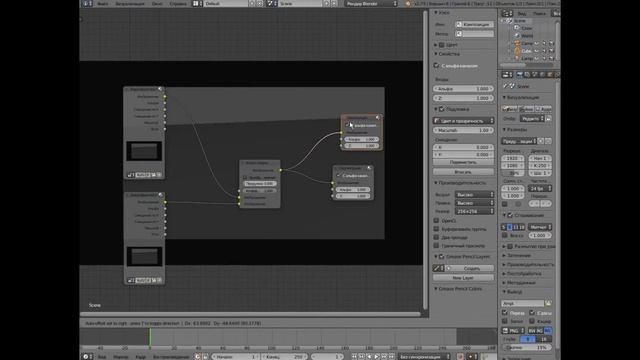Select the Camera object icon in outliner
Screen dimensions: 640x360
[517, 43]
